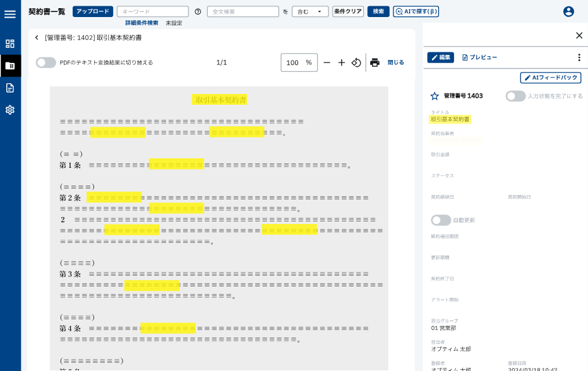
Task: Enable the 自動更新 toggle
Action: [x=441, y=220]
